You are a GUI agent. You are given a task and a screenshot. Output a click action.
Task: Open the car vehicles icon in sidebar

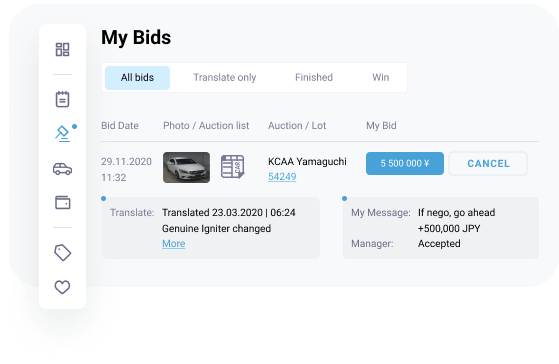click(62, 169)
